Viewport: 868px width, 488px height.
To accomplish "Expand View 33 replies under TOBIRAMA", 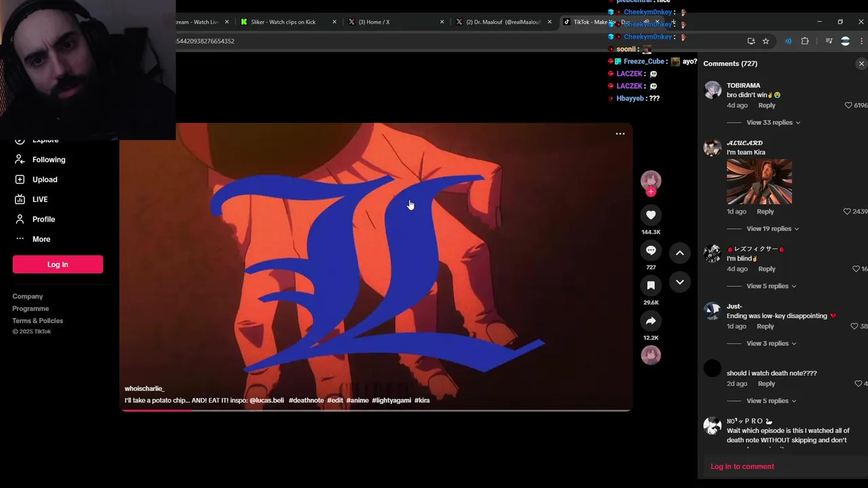I will coord(773,123).
